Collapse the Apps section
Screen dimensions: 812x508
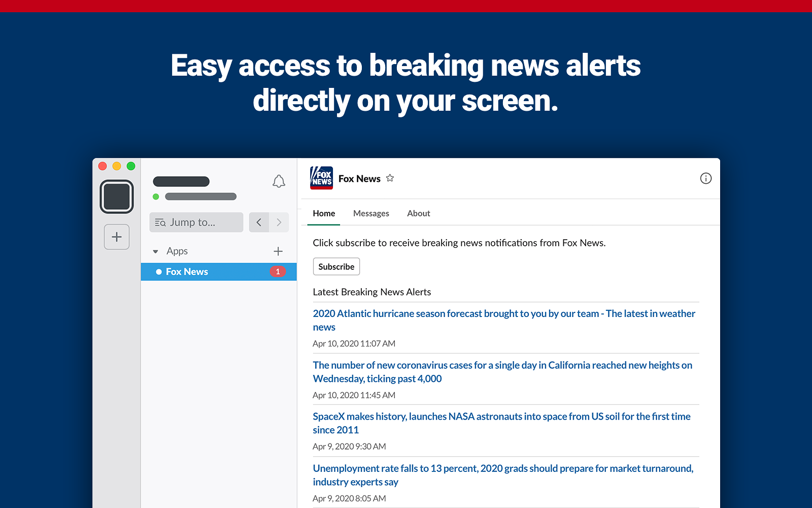156,251
